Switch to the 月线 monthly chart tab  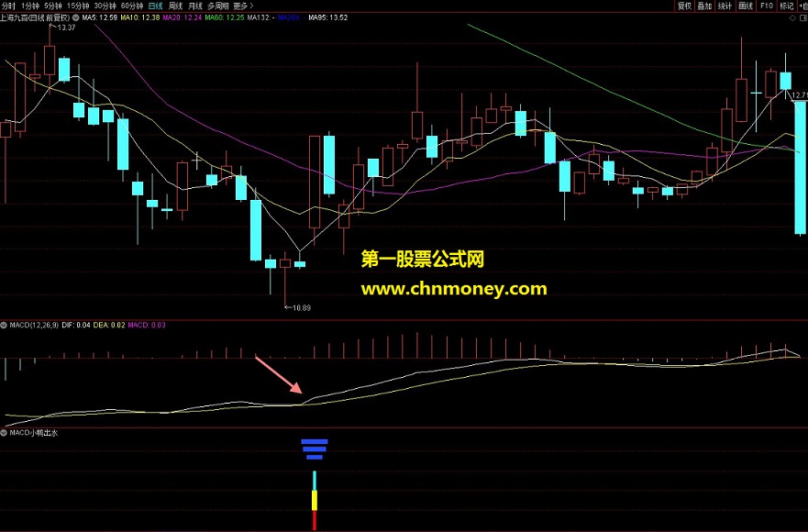click(195, 6)
